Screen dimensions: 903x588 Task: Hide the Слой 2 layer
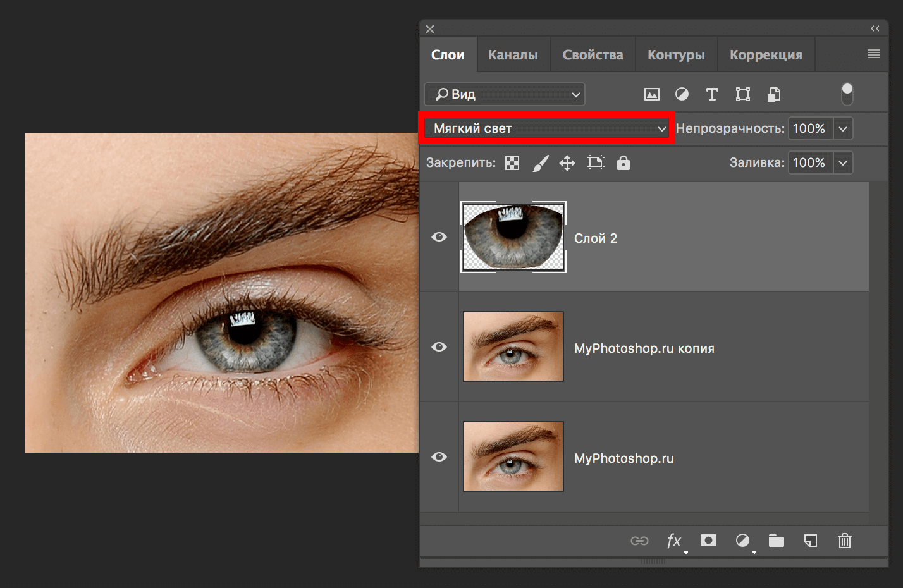[439, 237]
